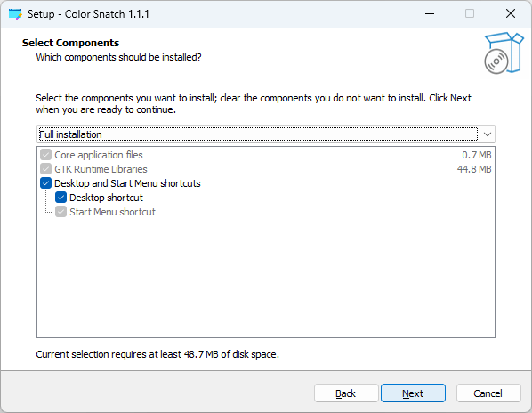This screenshot has width=532, height=413.
Task: Click the Core application files label
Action: point(99,155)
